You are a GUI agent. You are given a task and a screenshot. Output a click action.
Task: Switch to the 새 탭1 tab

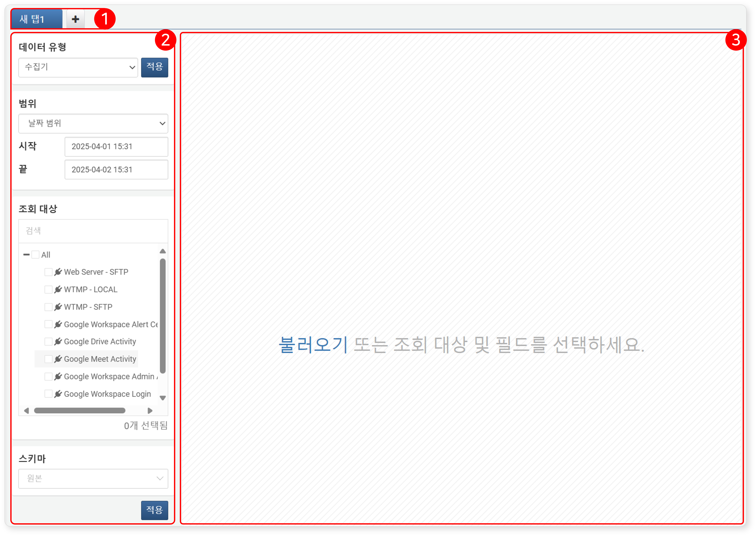[x=37, y=19]
